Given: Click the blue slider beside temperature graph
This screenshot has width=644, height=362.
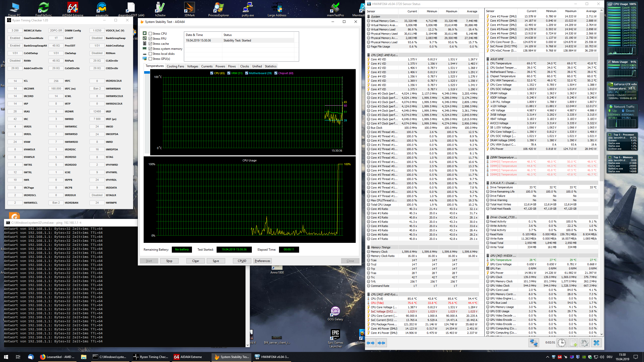Looking at the screenshot, I should coord(147,73).
